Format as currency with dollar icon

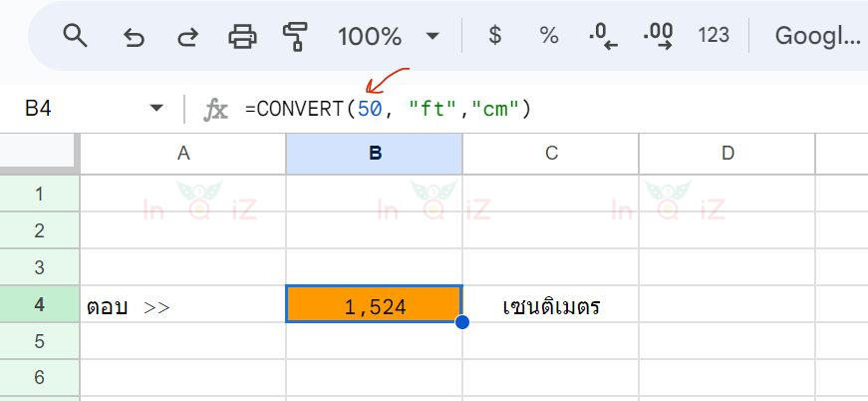coord(495,36)
